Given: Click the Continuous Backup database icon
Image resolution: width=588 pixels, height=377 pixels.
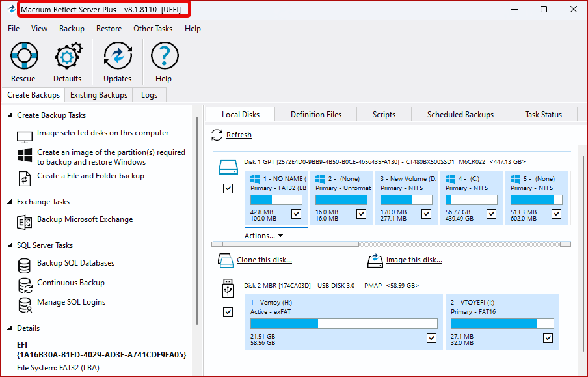Looking at the screenshot, I should 25,285.
